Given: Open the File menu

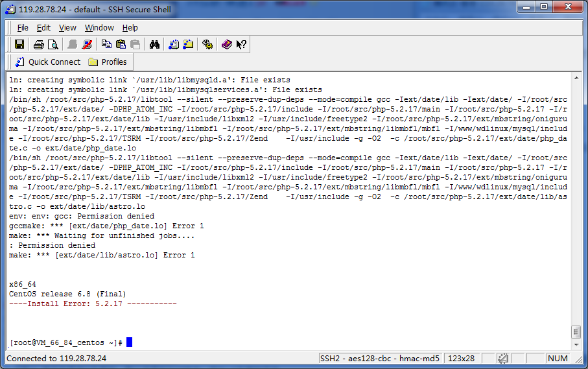Looking at the screenshot, I should tap(23, 28).
